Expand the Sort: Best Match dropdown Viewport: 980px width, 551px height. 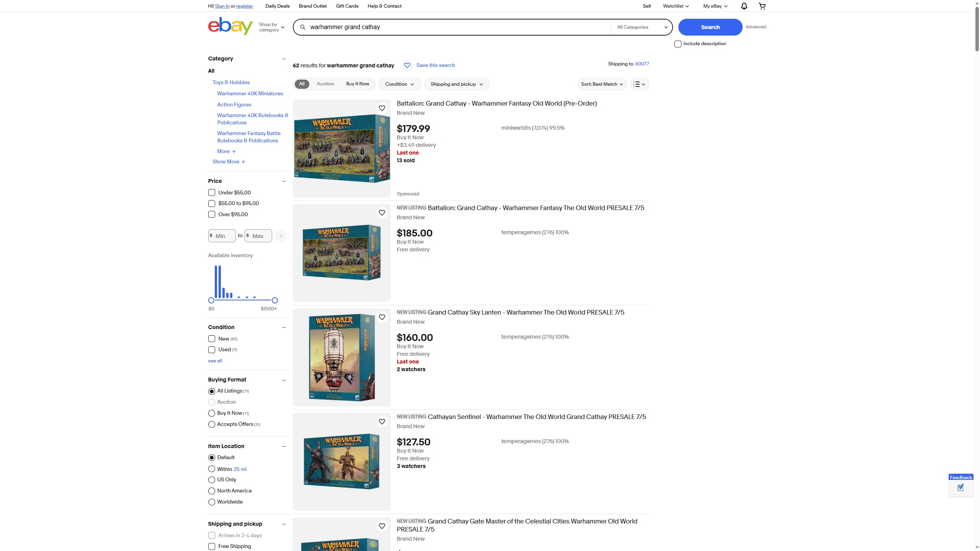602,84
